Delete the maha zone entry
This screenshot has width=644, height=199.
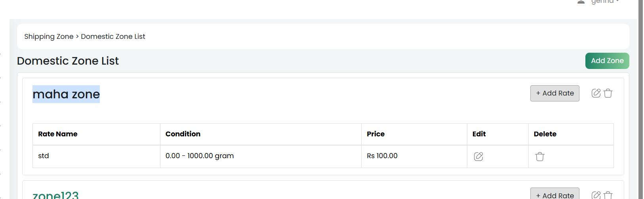coord(608,93)
